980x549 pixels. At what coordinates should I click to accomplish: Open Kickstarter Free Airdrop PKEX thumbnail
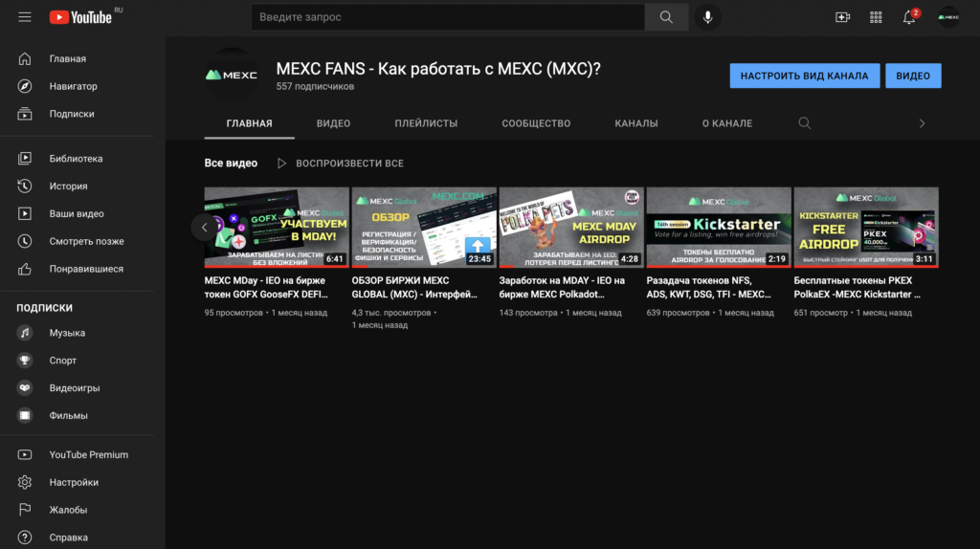click(x=866, y=228)
